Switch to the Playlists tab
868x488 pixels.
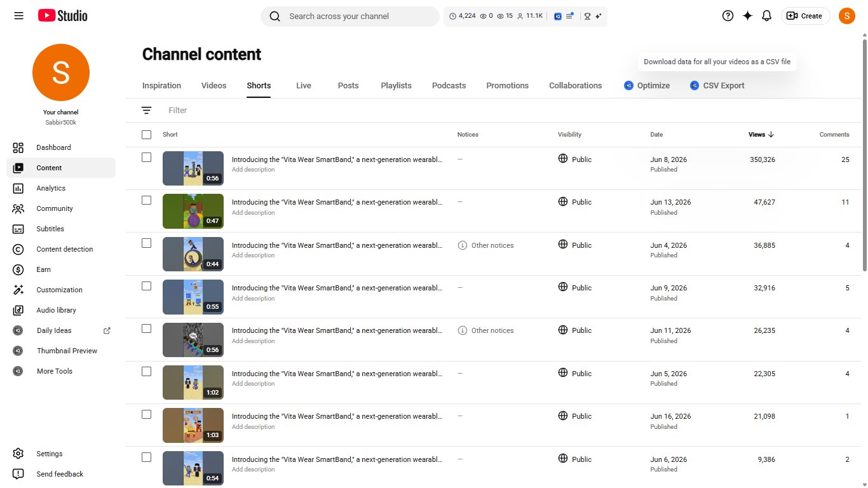click(x=396, y=86)
